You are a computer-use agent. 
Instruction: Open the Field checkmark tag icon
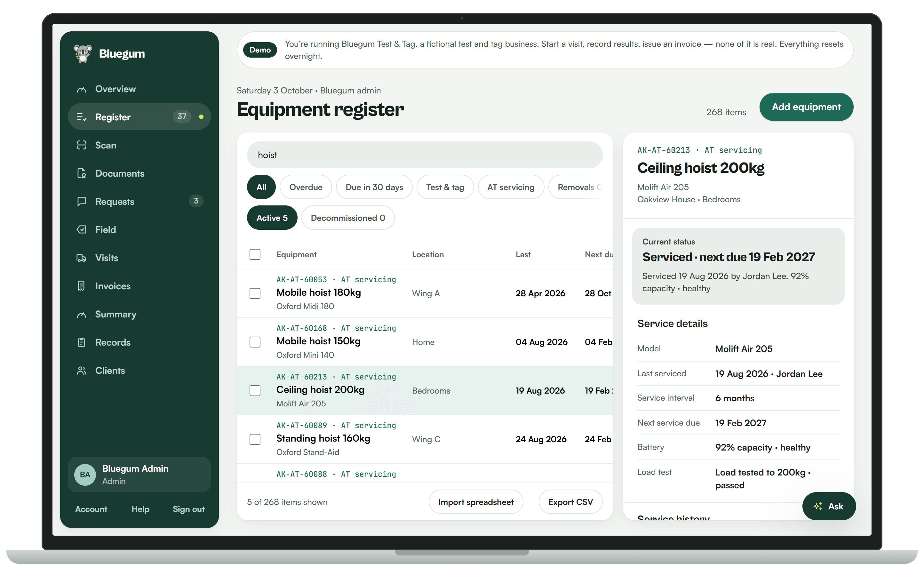pyautogui.click(x=81, y=229)
